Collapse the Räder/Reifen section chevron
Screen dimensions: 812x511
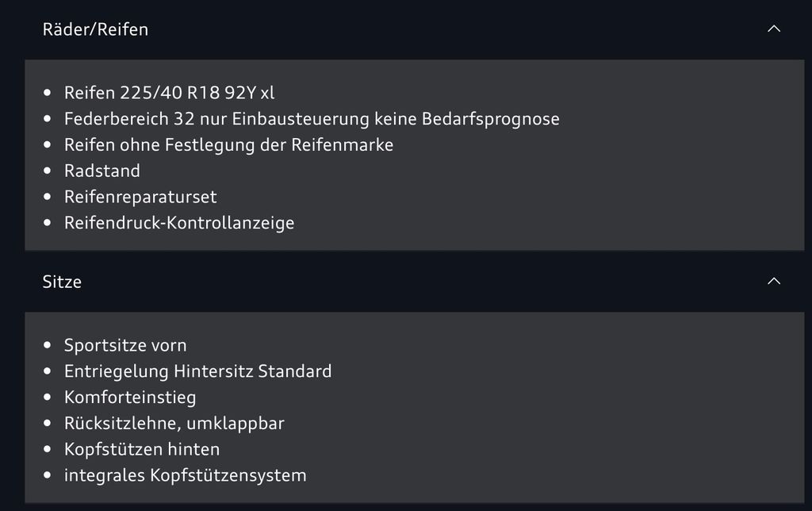[774, 29]
